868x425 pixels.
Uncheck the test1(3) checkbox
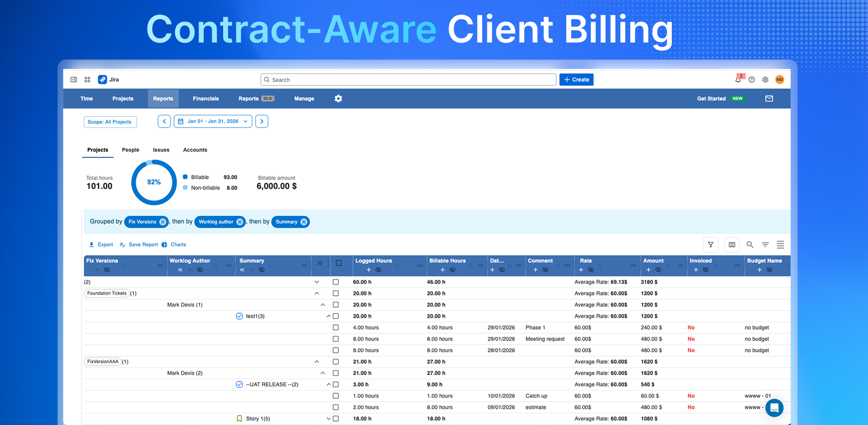239,316
